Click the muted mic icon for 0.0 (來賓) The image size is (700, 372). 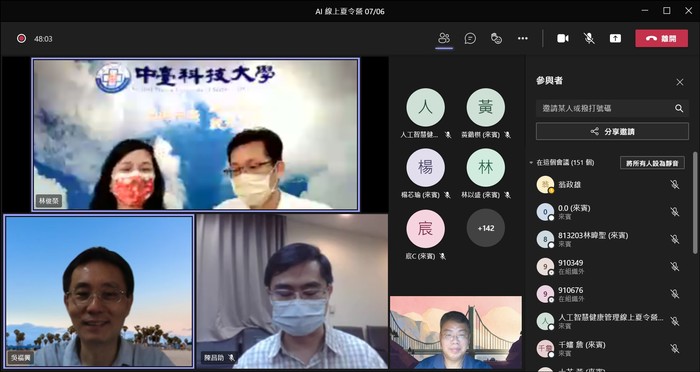point(675,212)
